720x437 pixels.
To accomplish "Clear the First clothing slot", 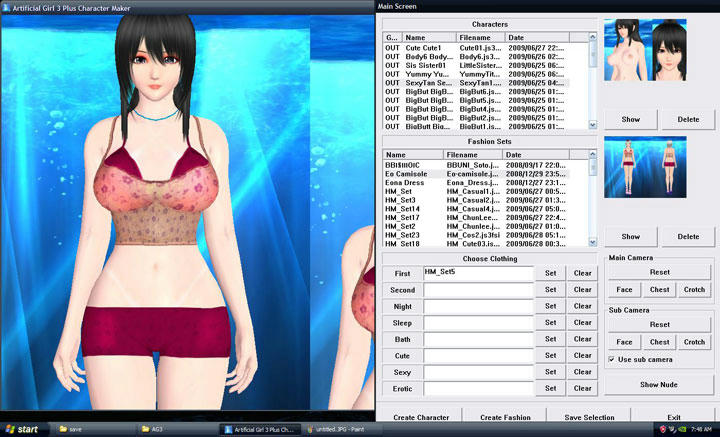I will point(582,273).
